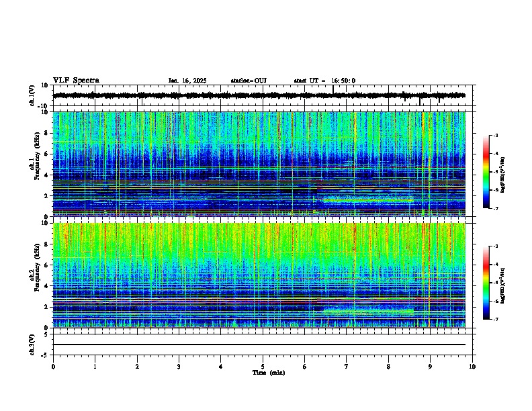
Task: Click the "VLF Spectra" plot title
Action: (76, 81)
